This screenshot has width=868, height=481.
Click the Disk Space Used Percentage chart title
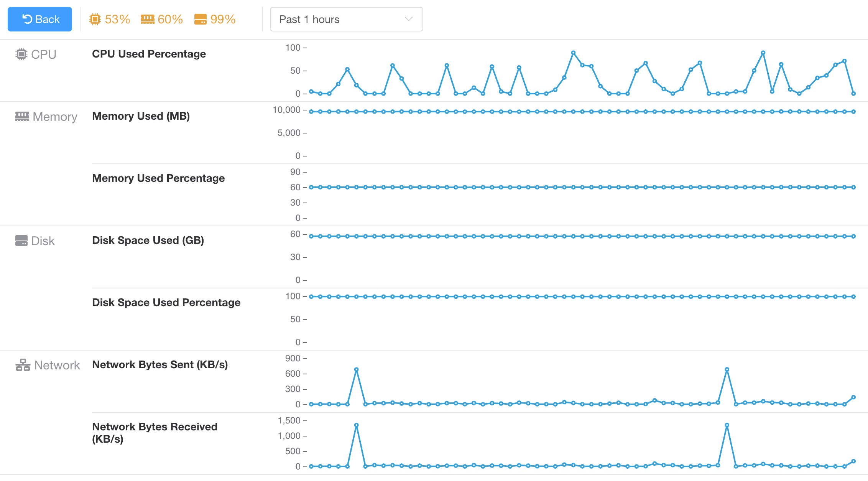coord(166,303)
